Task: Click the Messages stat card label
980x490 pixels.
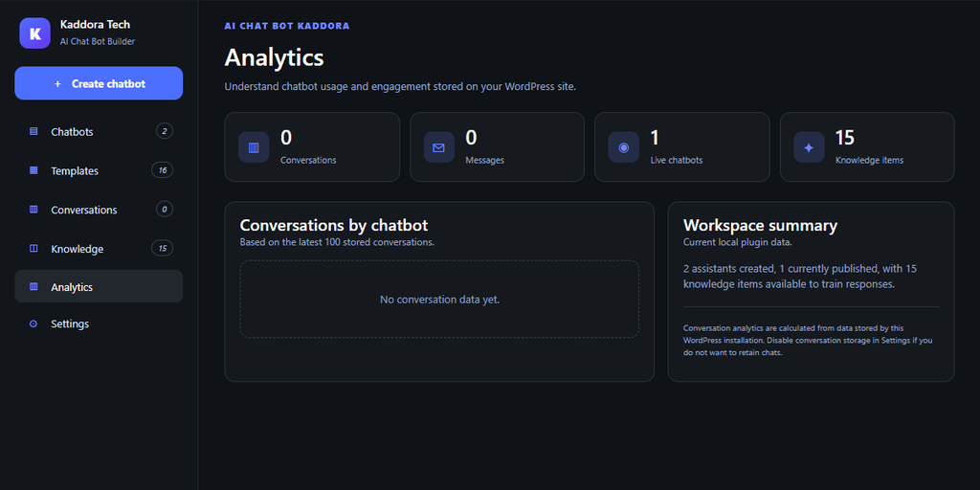Action: [485, 160]
